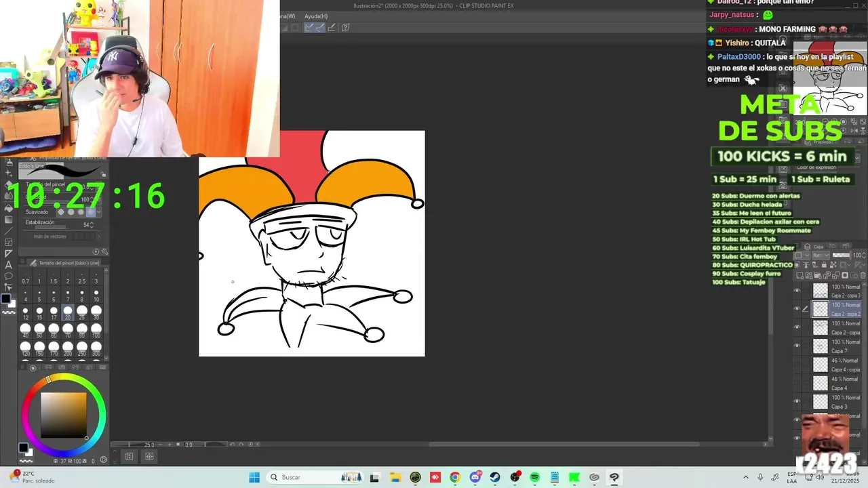Open brush size panel menu
The width and height of the screenshot is (868, 488).
click(22, 261)
